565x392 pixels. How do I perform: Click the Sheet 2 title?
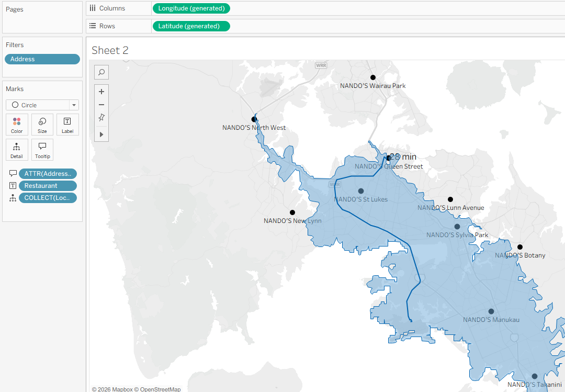110,50
